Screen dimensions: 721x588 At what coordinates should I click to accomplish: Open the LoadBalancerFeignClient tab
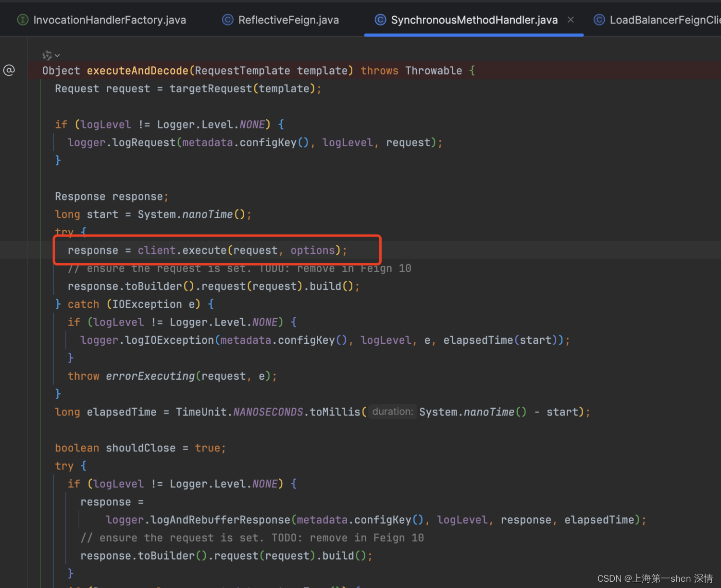pos(665,20)
